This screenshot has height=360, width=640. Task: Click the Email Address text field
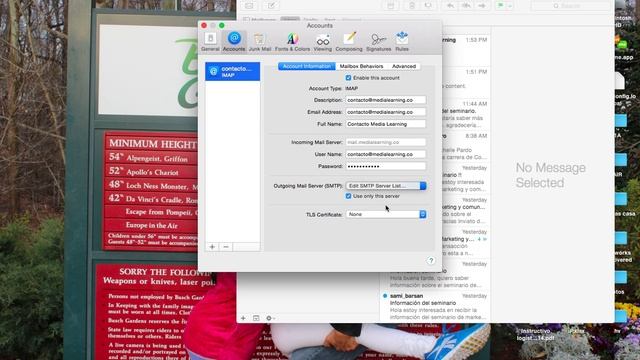(x=386, y=112)
